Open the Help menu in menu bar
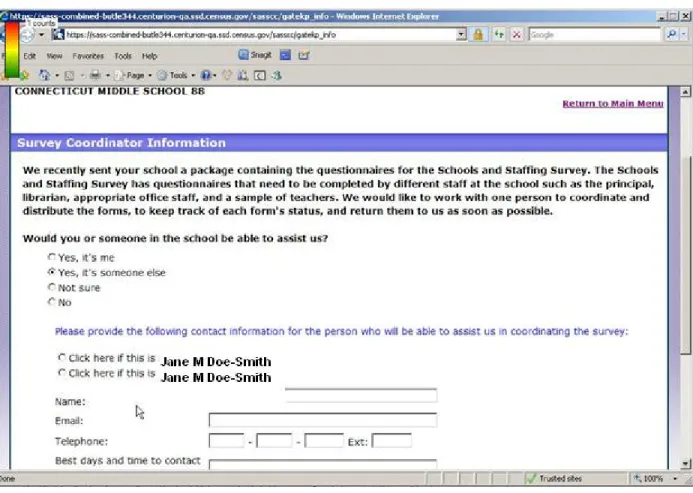693x493 pixels. click(x=149, y=56)
